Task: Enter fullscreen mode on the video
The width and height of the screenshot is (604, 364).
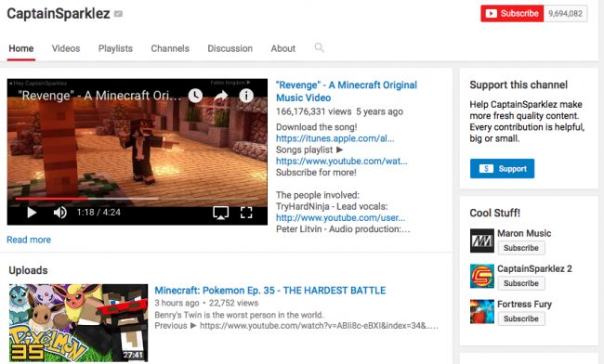Action: (x=246, y=213)
